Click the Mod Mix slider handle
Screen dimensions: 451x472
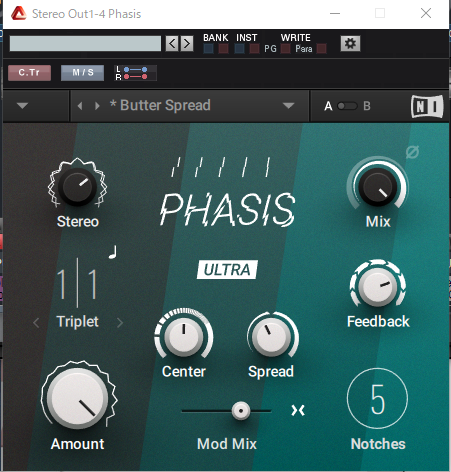241,411
